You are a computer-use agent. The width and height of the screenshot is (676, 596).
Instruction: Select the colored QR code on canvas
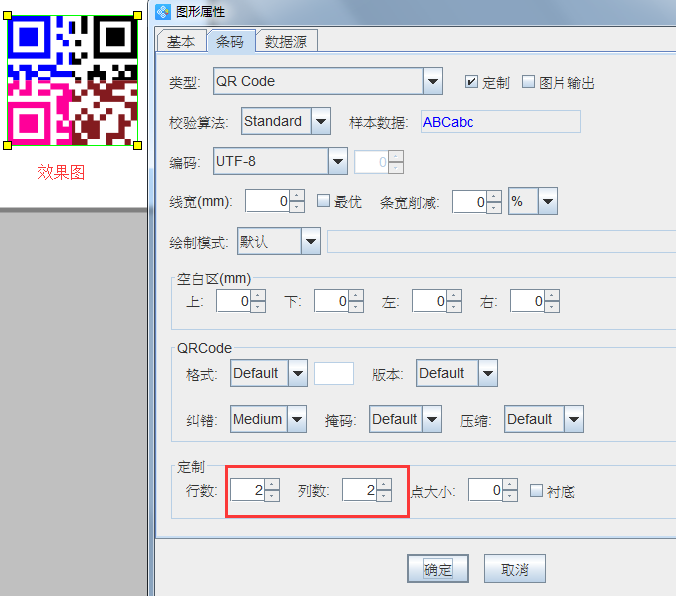pos(72,80)
